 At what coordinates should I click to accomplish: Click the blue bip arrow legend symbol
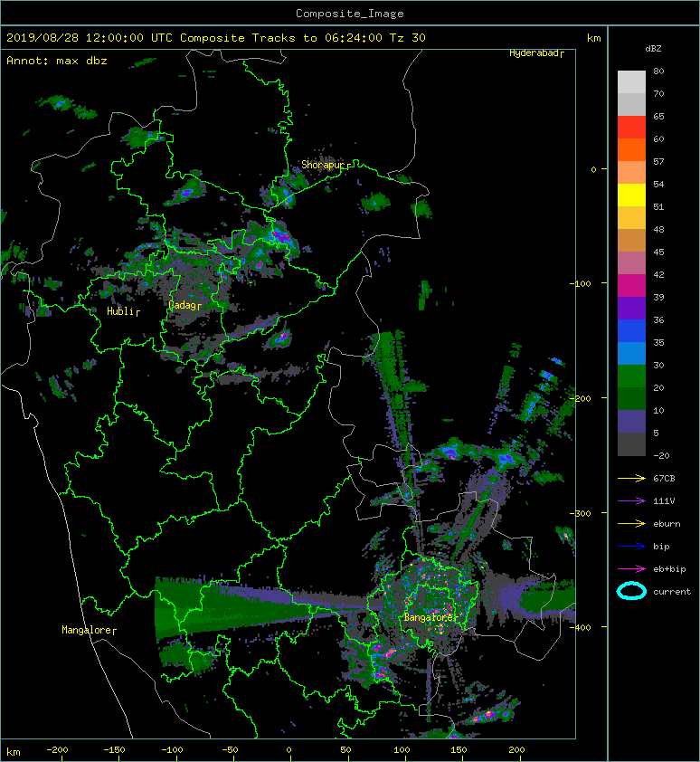[x=631, y=547]
